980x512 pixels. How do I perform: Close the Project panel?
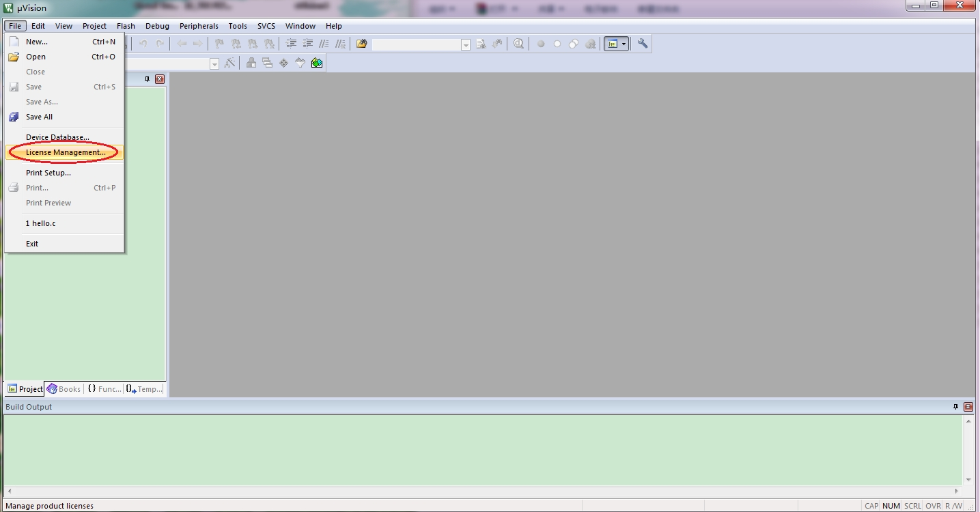click(160, 79)
